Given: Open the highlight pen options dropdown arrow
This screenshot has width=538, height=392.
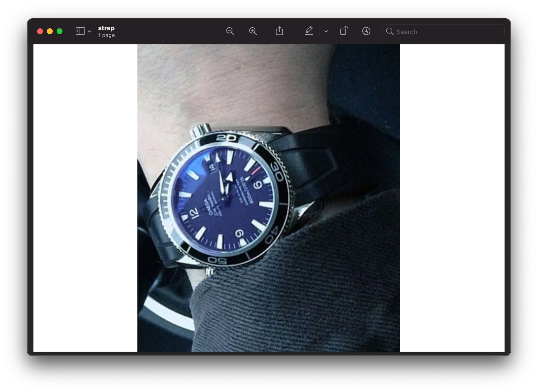Looking at the screenshot, I should tap(326, 31).
